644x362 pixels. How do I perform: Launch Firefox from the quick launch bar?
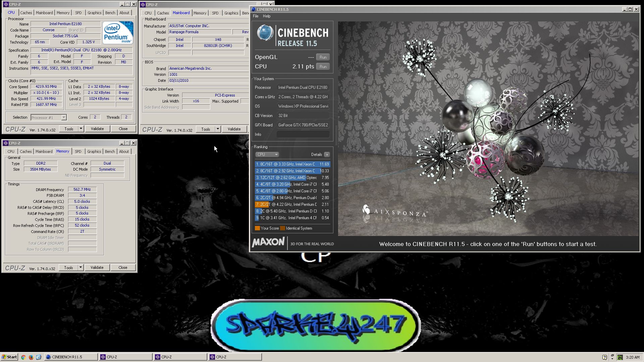31,357
